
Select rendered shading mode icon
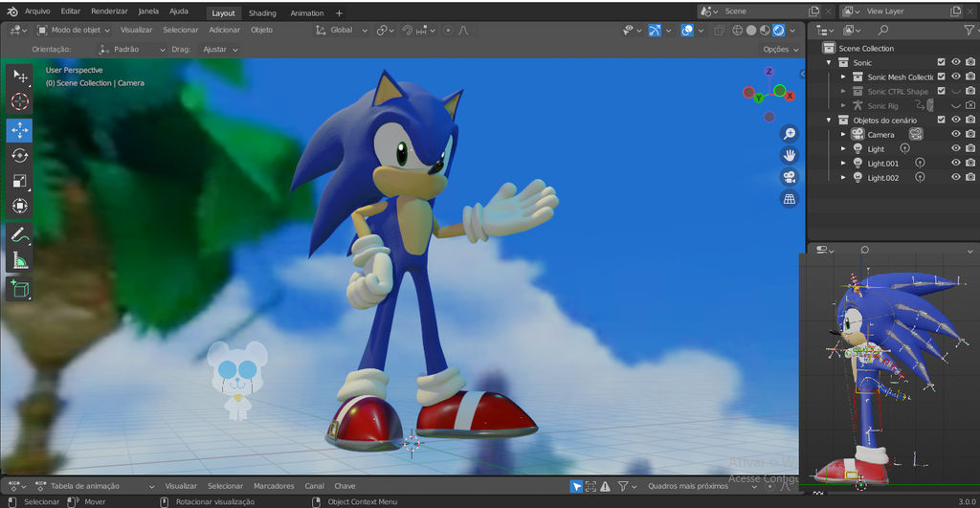(x=779, y=30)
